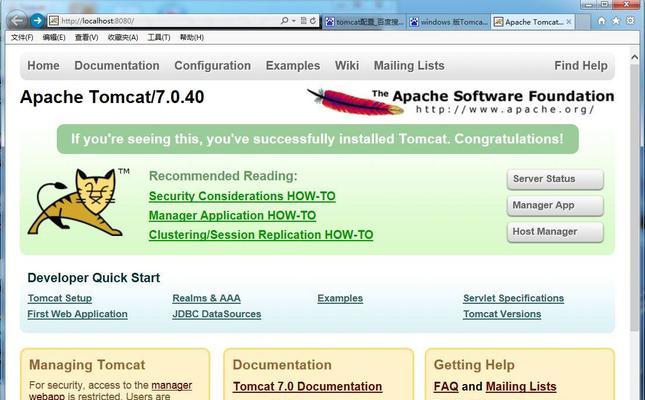Open Manager Application HOW-TO link
This screenshot has height=400, width=645.
232,215
